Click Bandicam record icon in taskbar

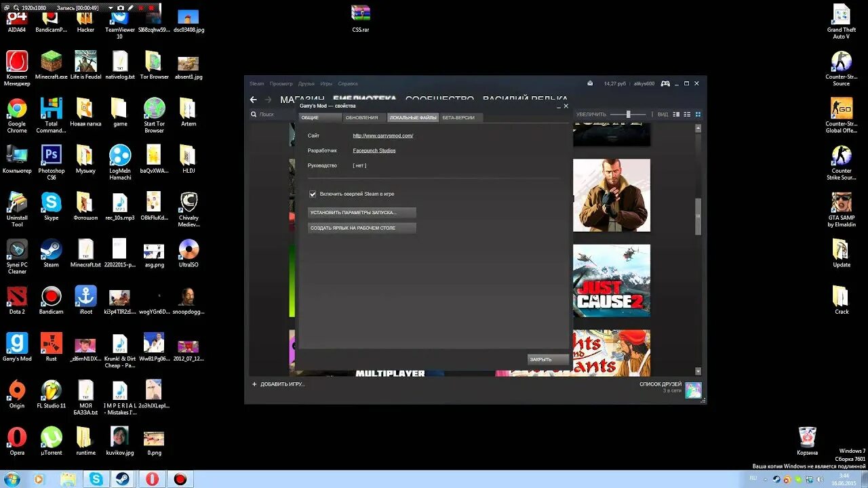pyautogui.click(x=180, y=479)
